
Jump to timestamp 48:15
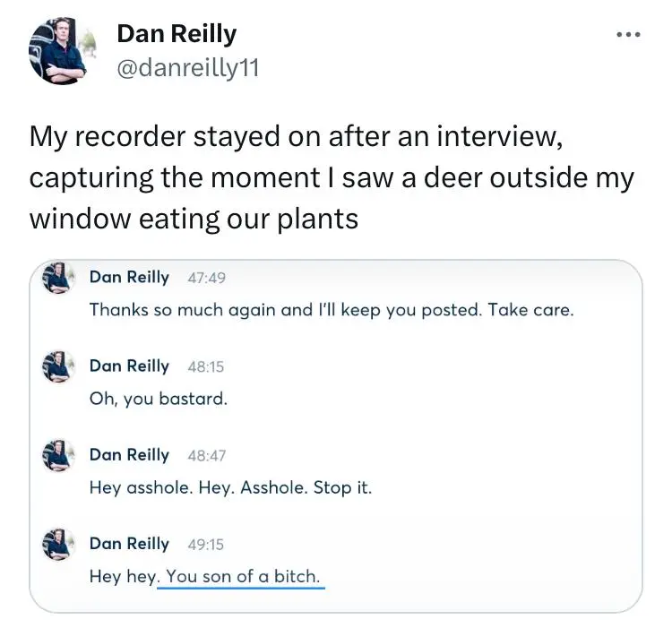[x=206, y=366]
